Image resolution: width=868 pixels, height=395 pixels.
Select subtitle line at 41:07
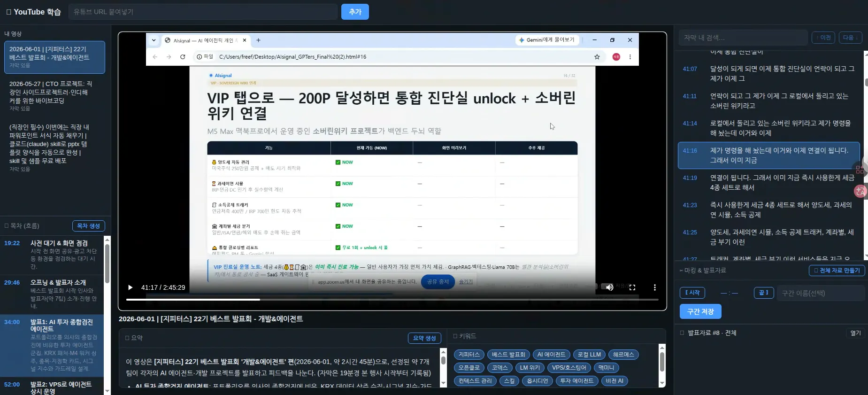(x=769, y=74)
